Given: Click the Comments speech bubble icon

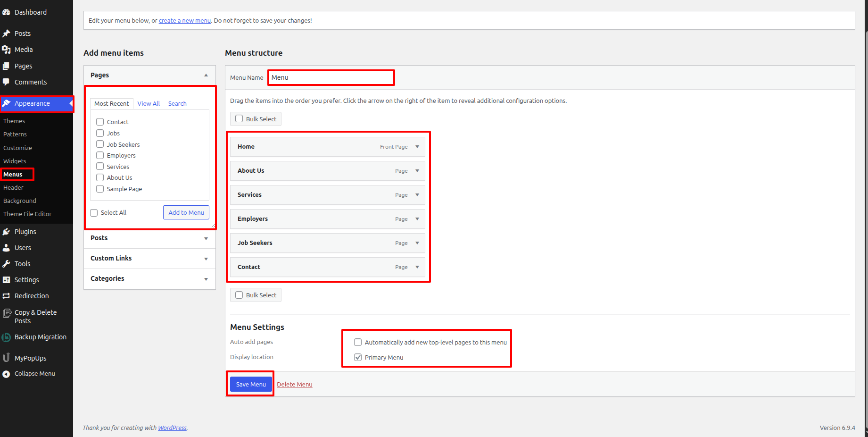Looking at the screenshot, I should pos(6,82).
